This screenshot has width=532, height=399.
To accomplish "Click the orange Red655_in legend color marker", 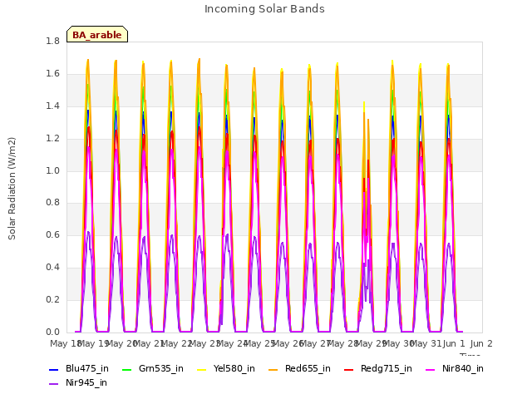I will 273,369.
